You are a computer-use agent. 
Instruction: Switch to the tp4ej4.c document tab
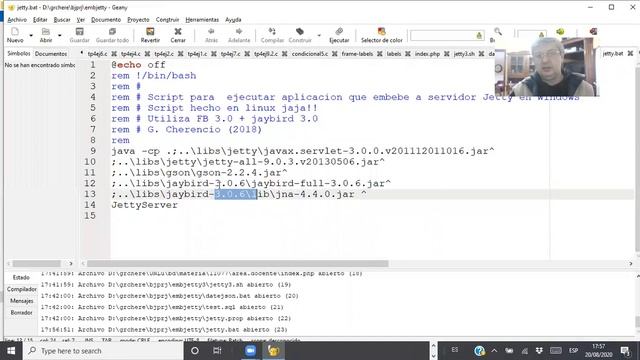point(131,53)
